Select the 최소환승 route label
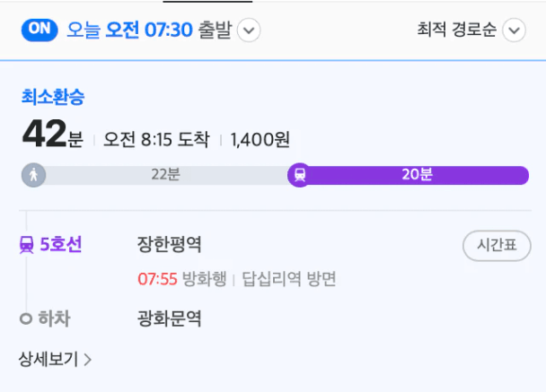 pos(53,97)
